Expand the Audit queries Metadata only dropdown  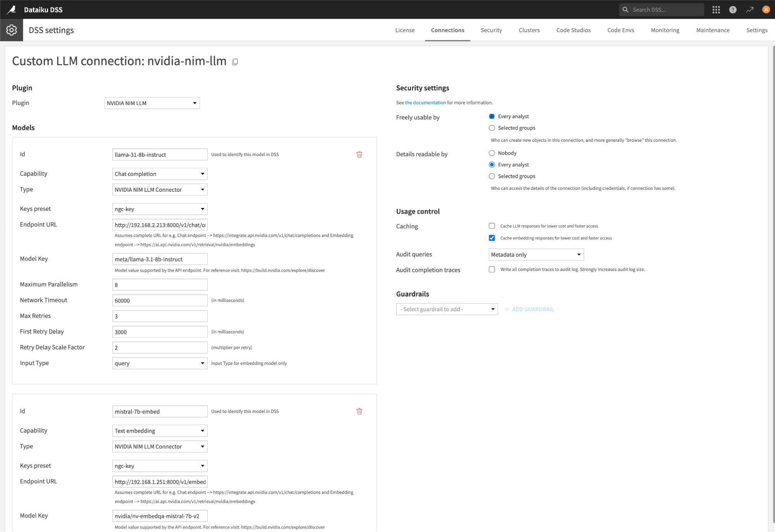(536, 255)
